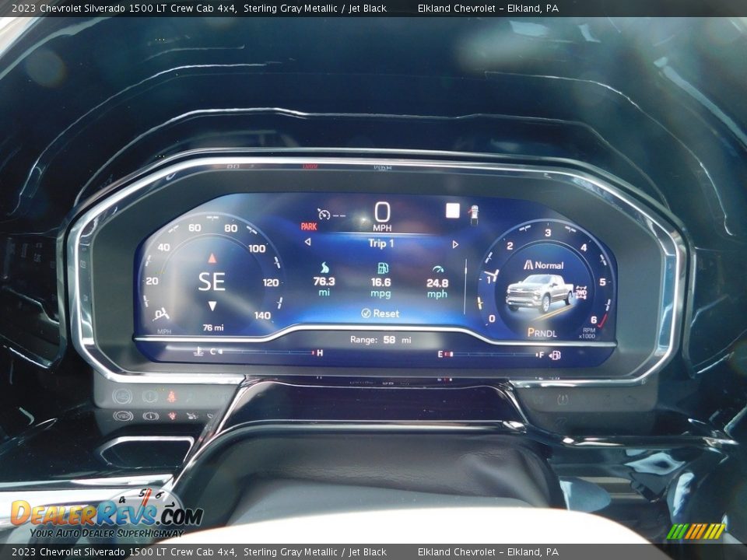Tap the 100 mark on speedometer
The height and width of the screenshot is (560, 747).
coord(257,248)
